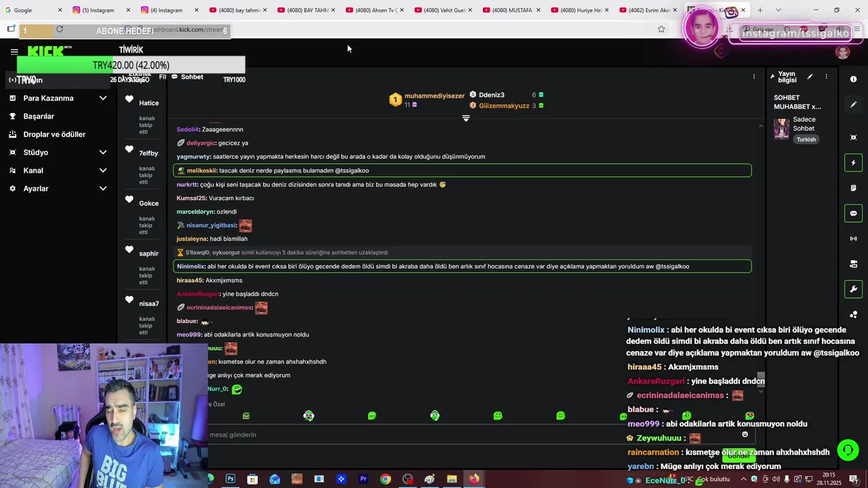868x488 pixels.
Task: Switch to the (4080) MUSTAFA YouTube tab
Action: pos(510,10)
